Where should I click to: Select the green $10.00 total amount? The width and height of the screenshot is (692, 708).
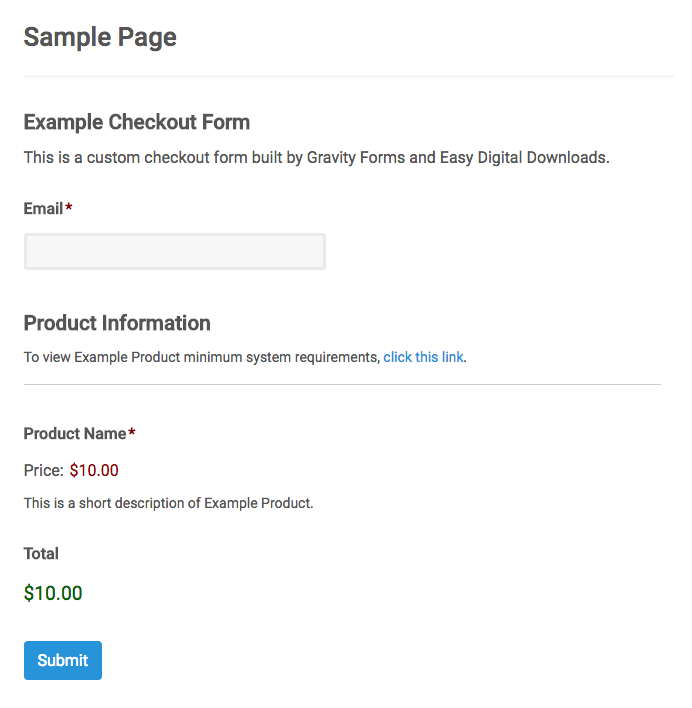tap(53, 593)
